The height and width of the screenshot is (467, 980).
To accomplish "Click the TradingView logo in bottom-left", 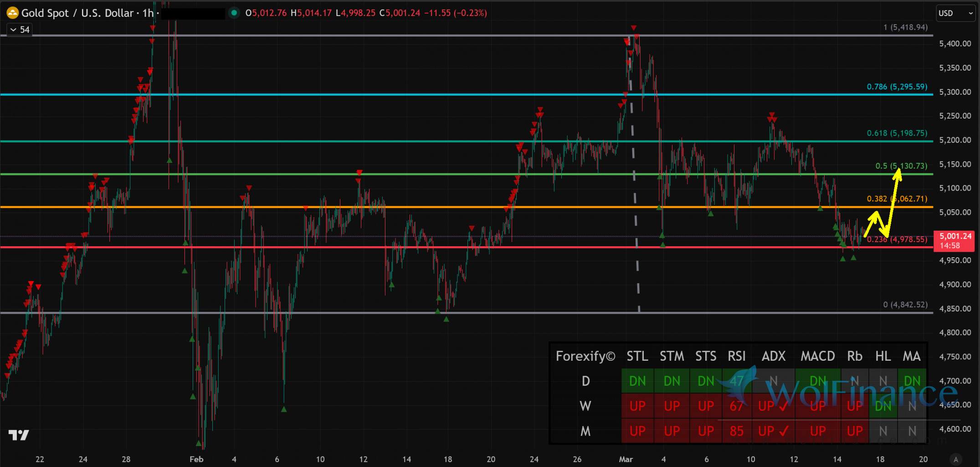I will coord(19,435).
